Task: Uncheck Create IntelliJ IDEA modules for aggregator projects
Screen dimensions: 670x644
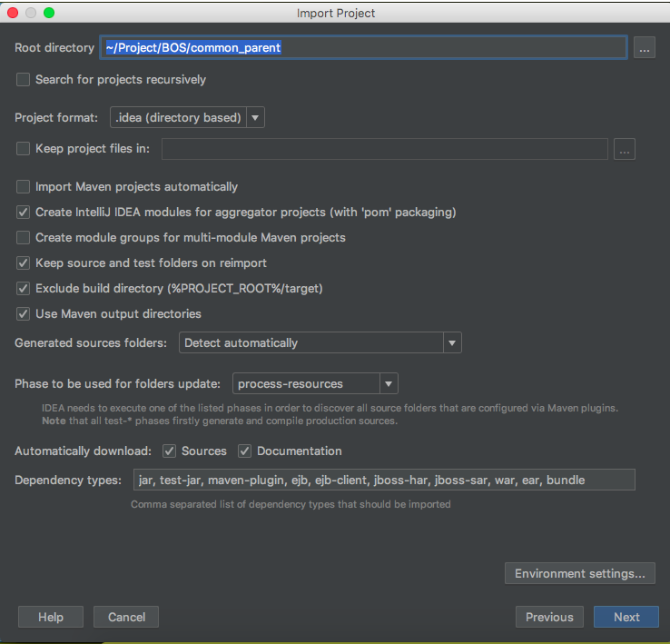Action: [x=24, y=213]
